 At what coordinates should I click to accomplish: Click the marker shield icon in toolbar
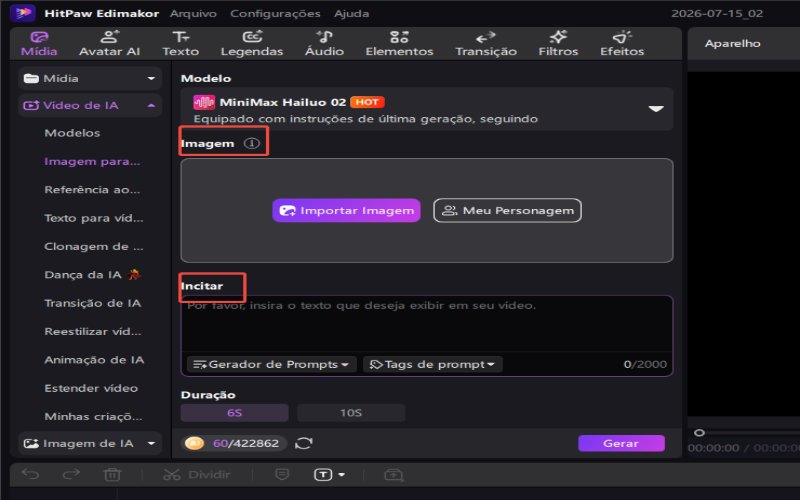(x=282, y=474)
